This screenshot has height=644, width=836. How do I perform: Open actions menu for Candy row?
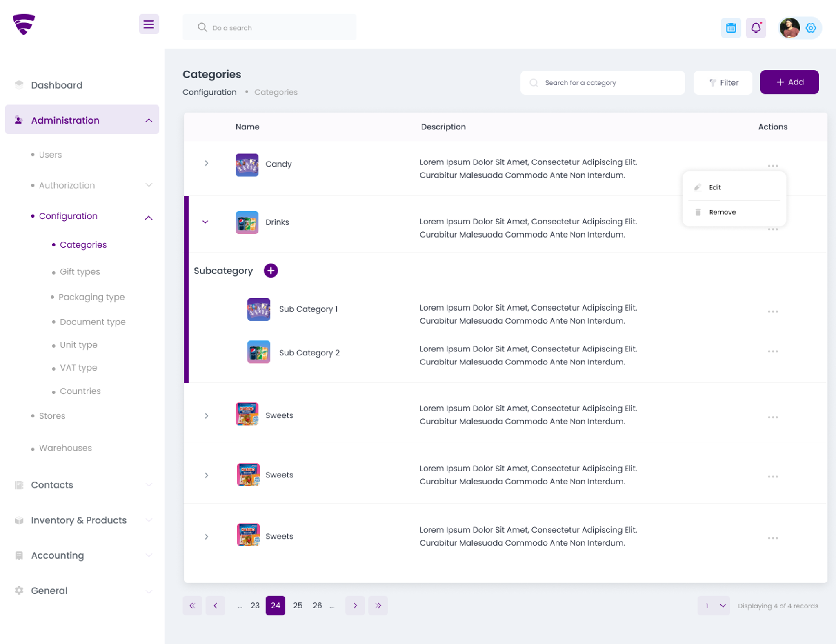[773, 166]
